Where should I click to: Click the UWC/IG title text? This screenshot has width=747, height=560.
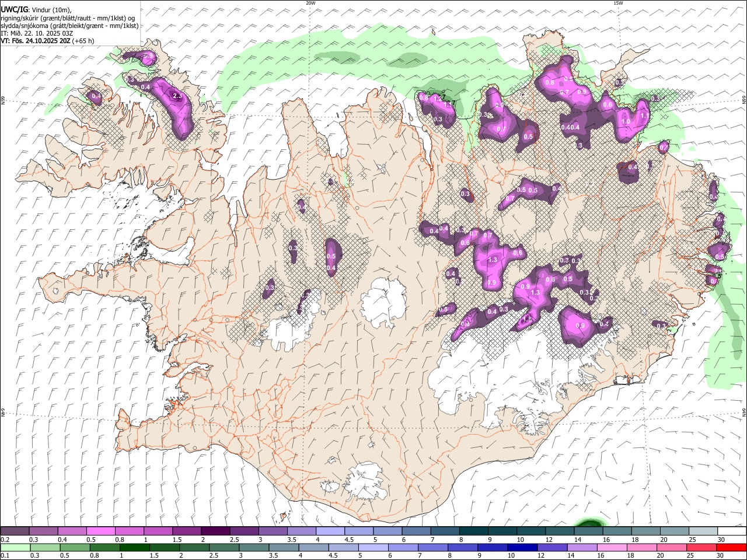13,10
